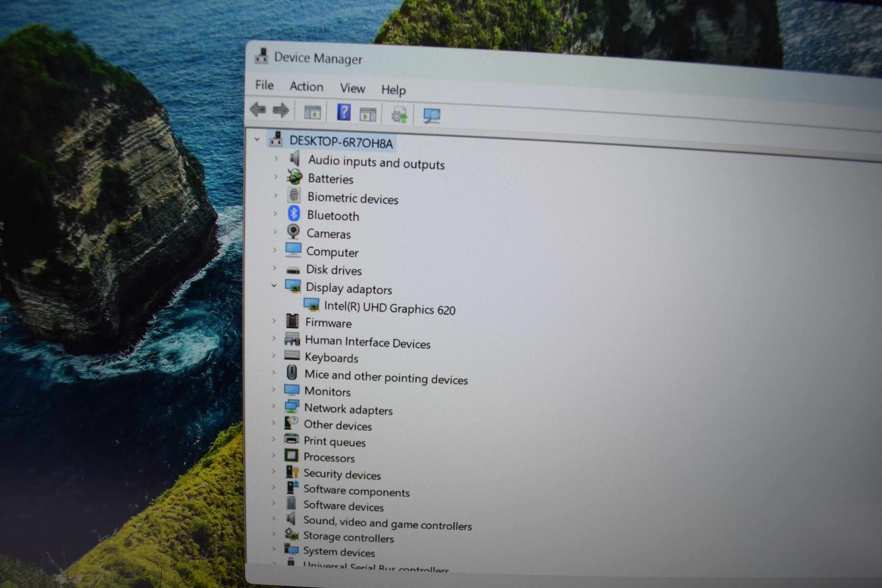Click the Firmware chip icon
This screenshot has height=588, width=882.
[292, 321]
